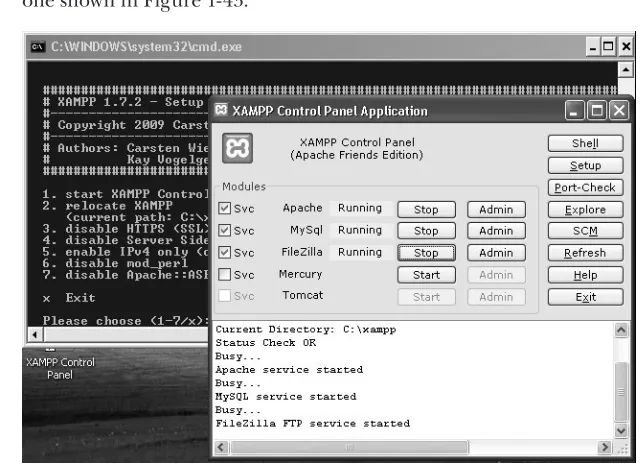The width and height of the screenshot is (644, 474).
Task: Click the 'Apache service started' log line
Action: (289, 370)
